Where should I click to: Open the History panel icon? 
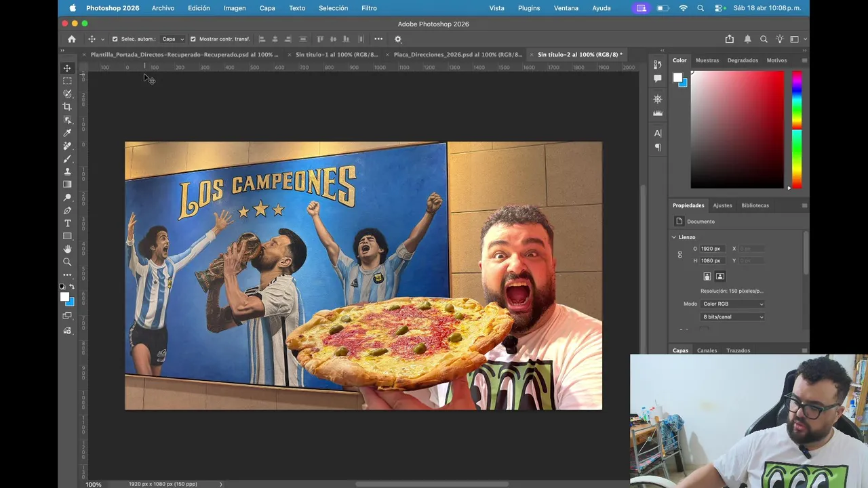pyautogui.click(x=657, y=65)
